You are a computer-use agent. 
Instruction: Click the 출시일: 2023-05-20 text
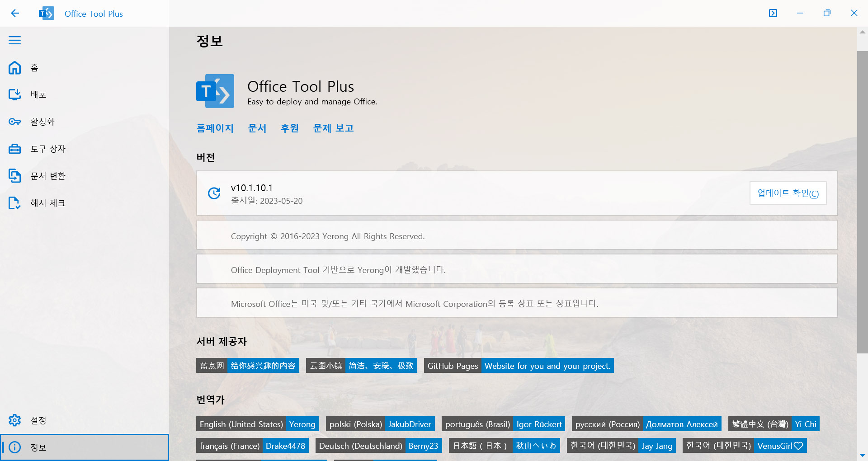pos(267,201)
